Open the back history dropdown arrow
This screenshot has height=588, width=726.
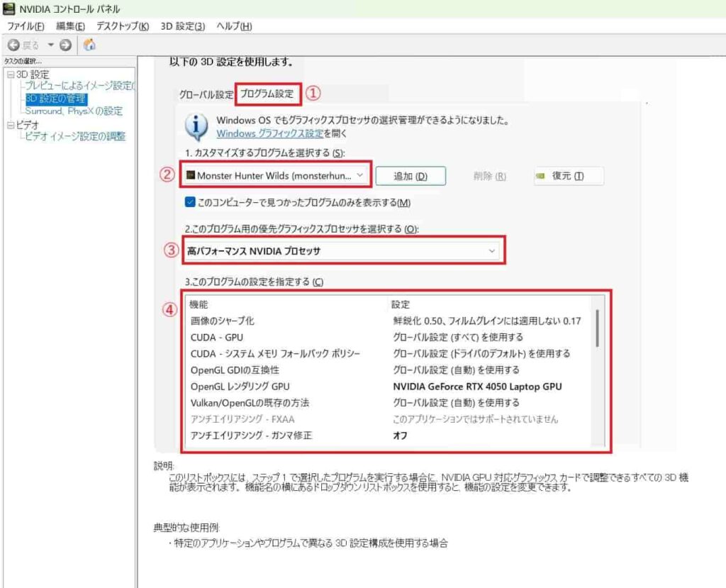click(50, 45)
